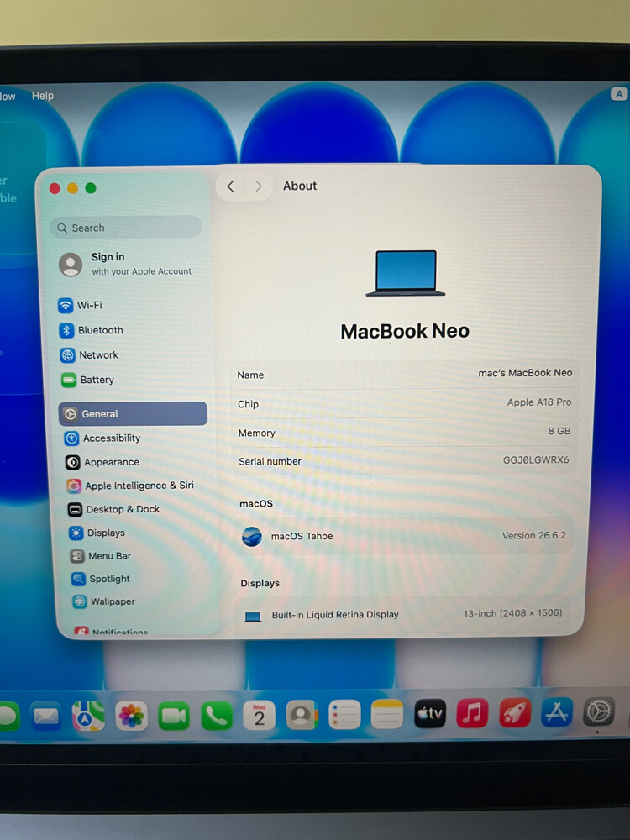Image resolution: width=630 pixels, height=840 pixels.
Task: Open Displays settings in sidebar
Action: coord(97,533)
